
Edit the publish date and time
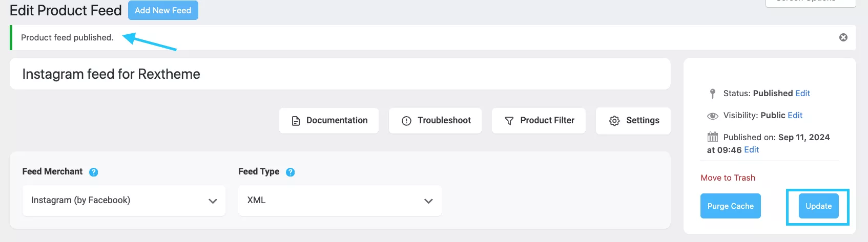pyautogui.click(x=752, y=149)
